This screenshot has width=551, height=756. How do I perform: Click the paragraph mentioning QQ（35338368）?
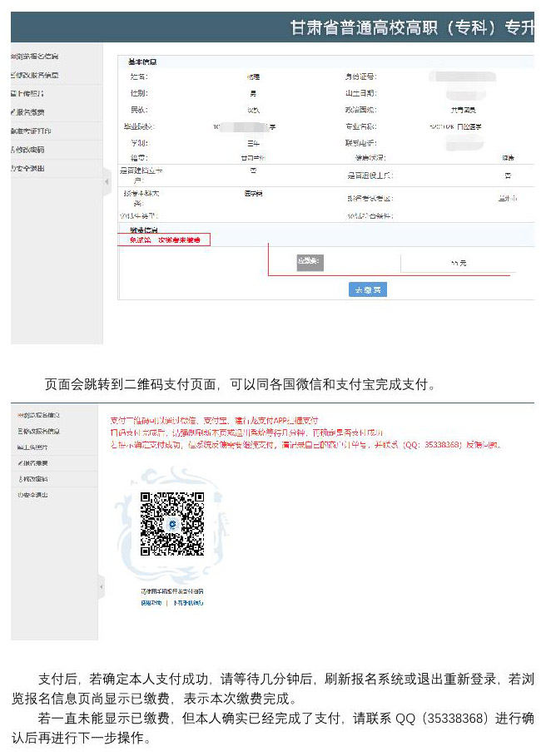(273, 728)
